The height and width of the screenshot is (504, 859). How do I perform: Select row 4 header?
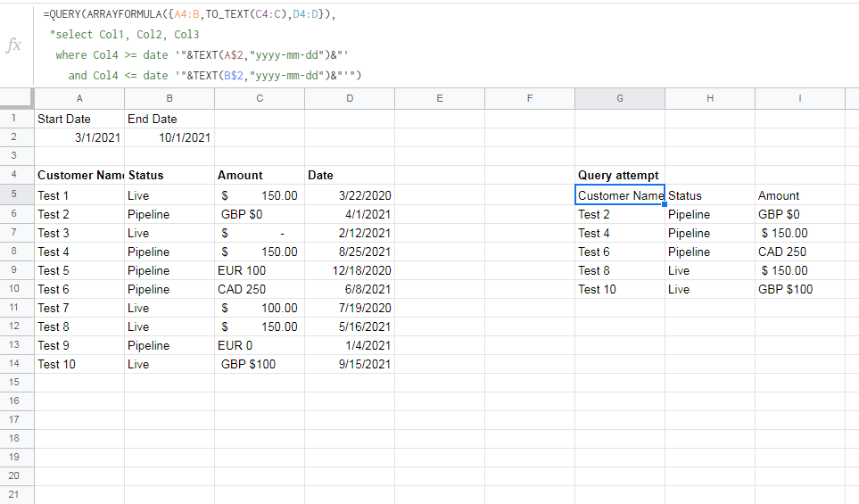[16, 175]
